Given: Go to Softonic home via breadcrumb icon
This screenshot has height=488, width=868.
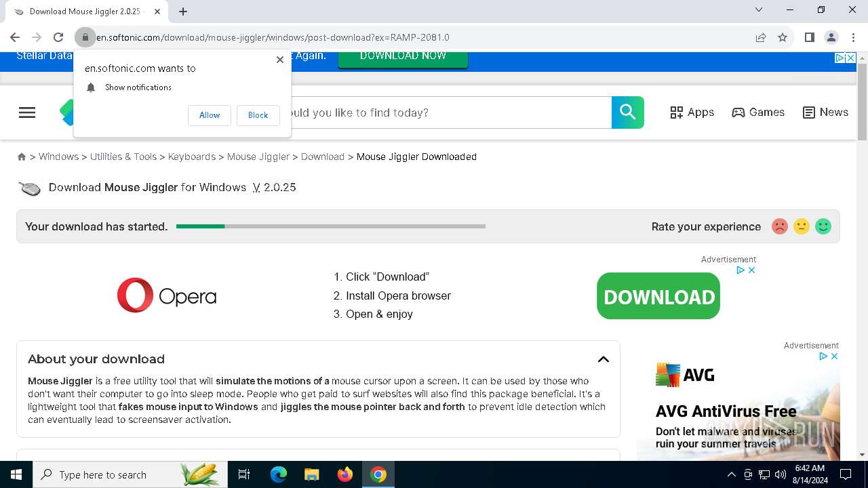Looking at the screenshot, I should pos(22,157).
